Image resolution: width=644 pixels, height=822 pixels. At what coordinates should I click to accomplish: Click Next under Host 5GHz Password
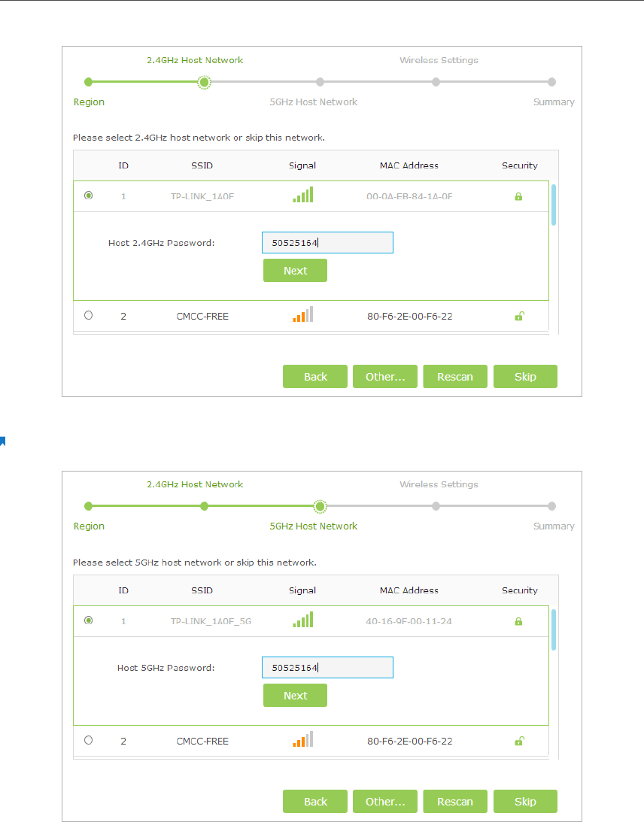295,695
